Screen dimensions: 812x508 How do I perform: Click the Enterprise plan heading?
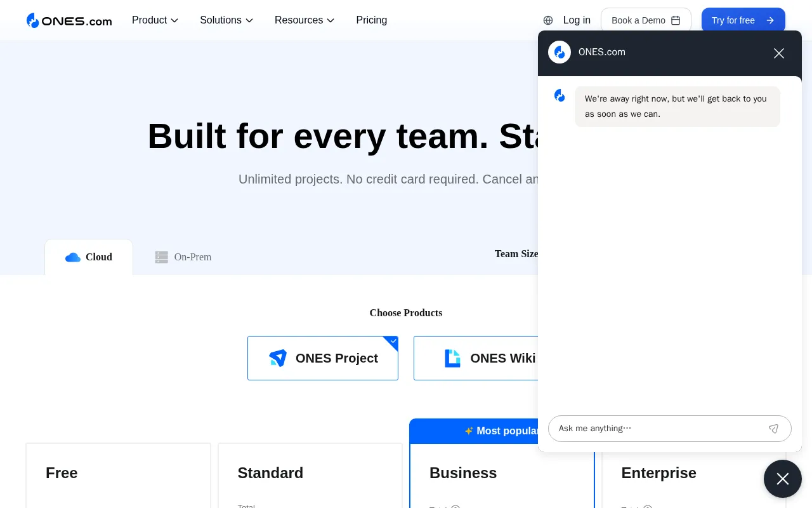(x=658, y=473)
